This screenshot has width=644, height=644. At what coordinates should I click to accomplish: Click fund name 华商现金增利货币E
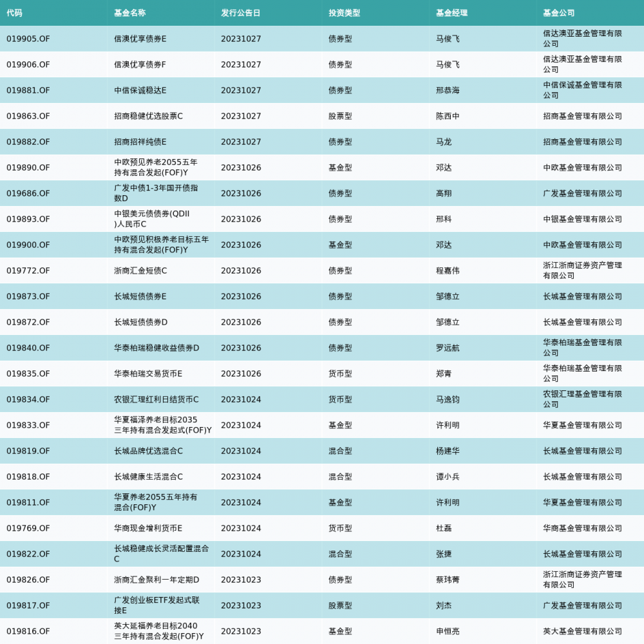[x=148, y=528]
